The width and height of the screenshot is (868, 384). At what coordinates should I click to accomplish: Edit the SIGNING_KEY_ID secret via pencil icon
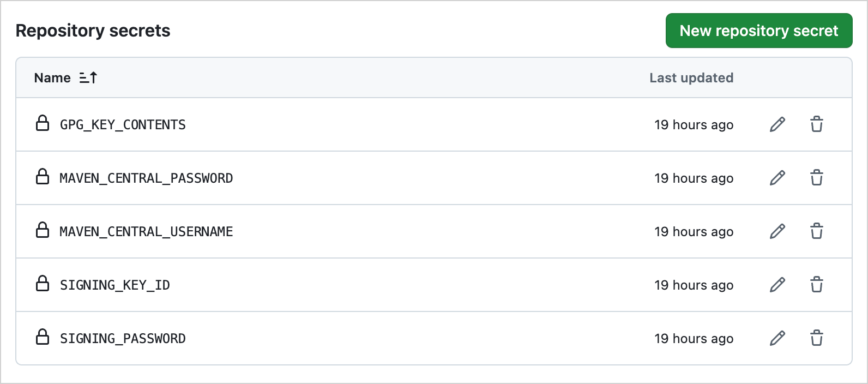[776, 285]
